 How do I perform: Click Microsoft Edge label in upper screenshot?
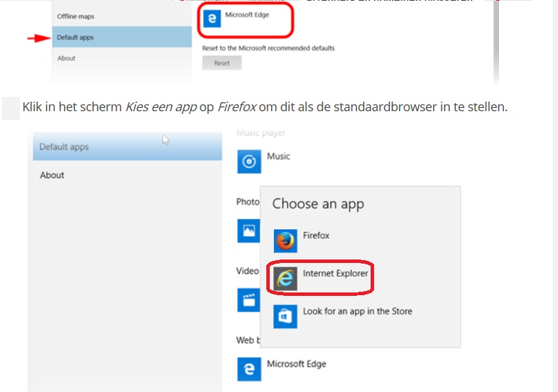[x=247, y=14]
